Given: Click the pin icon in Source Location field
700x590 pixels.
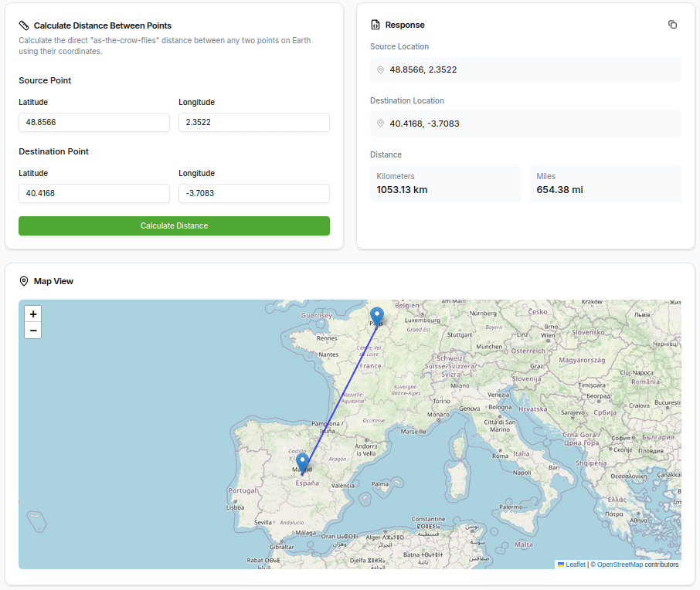Looking at the screenshot, I should [380, 70].
